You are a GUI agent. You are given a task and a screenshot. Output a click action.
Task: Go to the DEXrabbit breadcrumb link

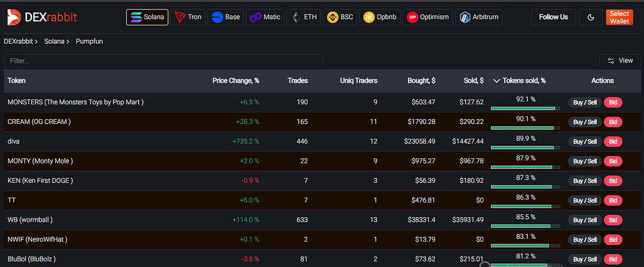(18, 42)
